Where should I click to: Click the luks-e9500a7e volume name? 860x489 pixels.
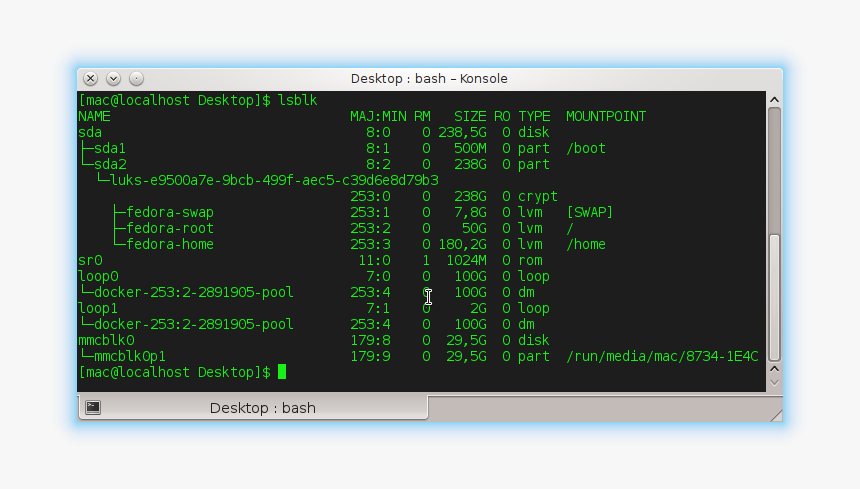pos(274,180)
